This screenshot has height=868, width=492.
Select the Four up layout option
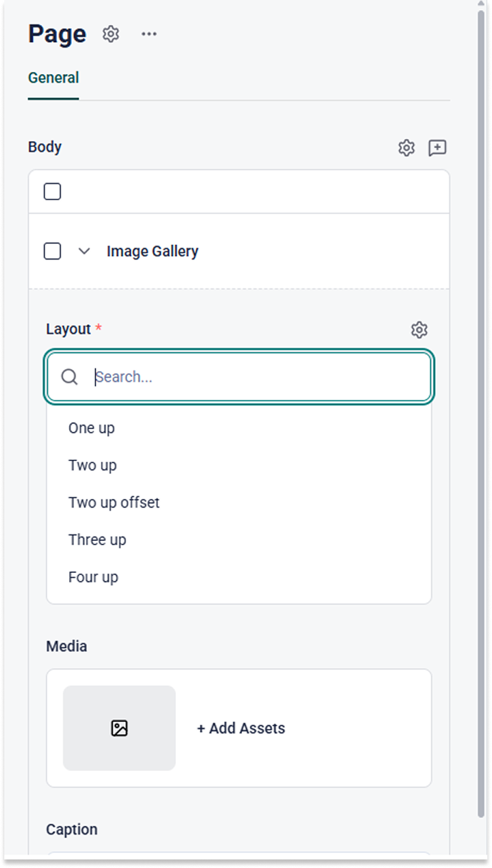[93, 577]
